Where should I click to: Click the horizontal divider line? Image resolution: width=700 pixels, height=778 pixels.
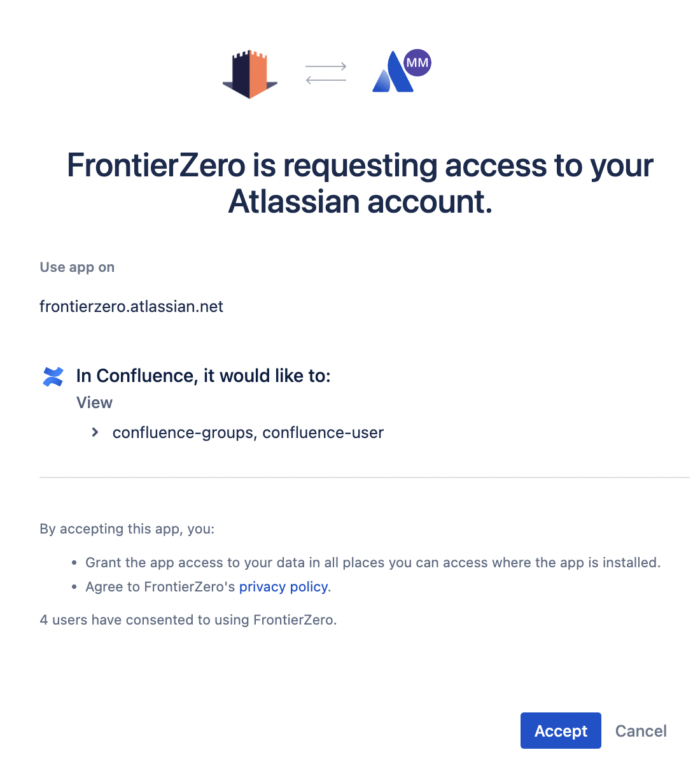(364, 477)
